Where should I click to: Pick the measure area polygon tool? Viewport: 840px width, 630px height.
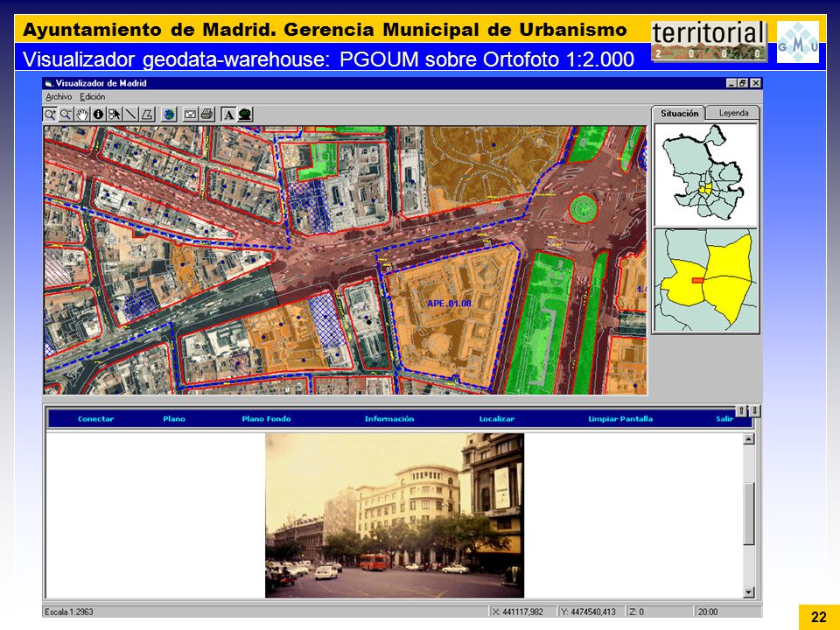(147, 114)
